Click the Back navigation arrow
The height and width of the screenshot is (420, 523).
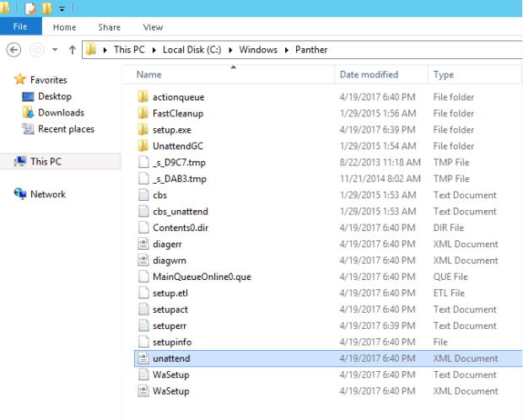(x=13, y=50)
